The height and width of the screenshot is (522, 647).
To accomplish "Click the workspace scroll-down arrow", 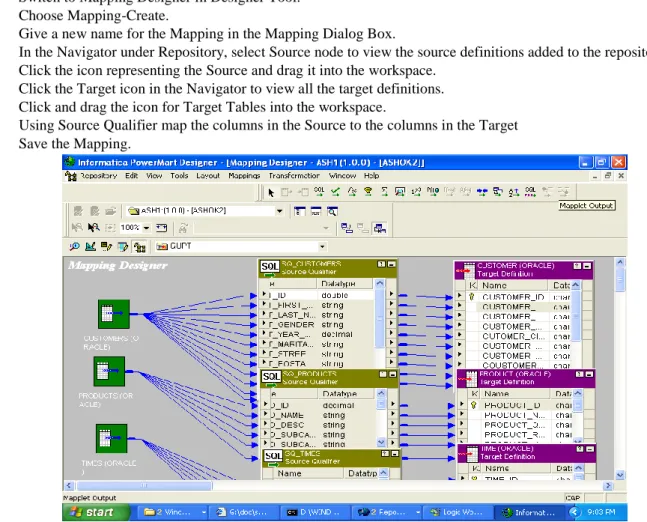I will pyautogui.click(x=620, y=475).
